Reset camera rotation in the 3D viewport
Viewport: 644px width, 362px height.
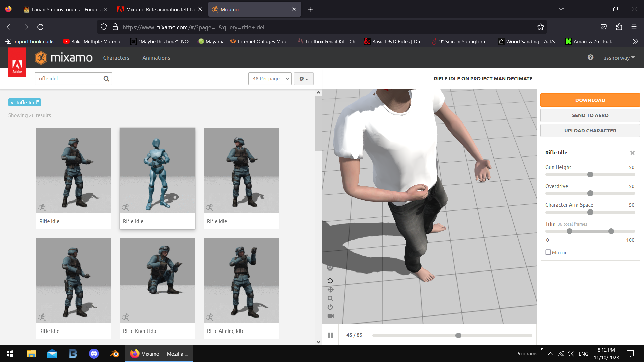pyautogui.click(x=330, y=281)
